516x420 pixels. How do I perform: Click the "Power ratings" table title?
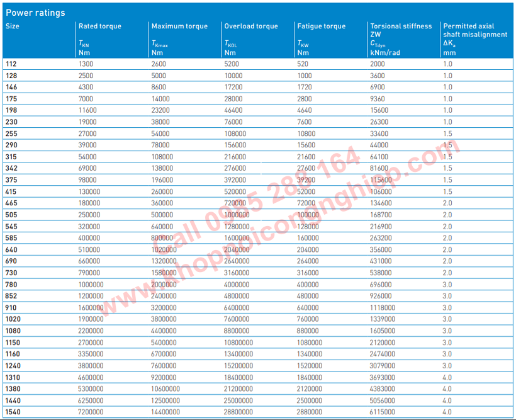35,13
